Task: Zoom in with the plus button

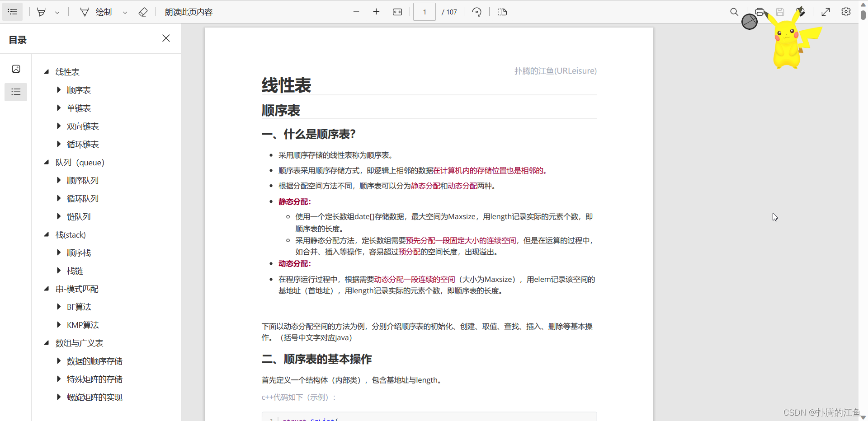Action: (376, 12)
